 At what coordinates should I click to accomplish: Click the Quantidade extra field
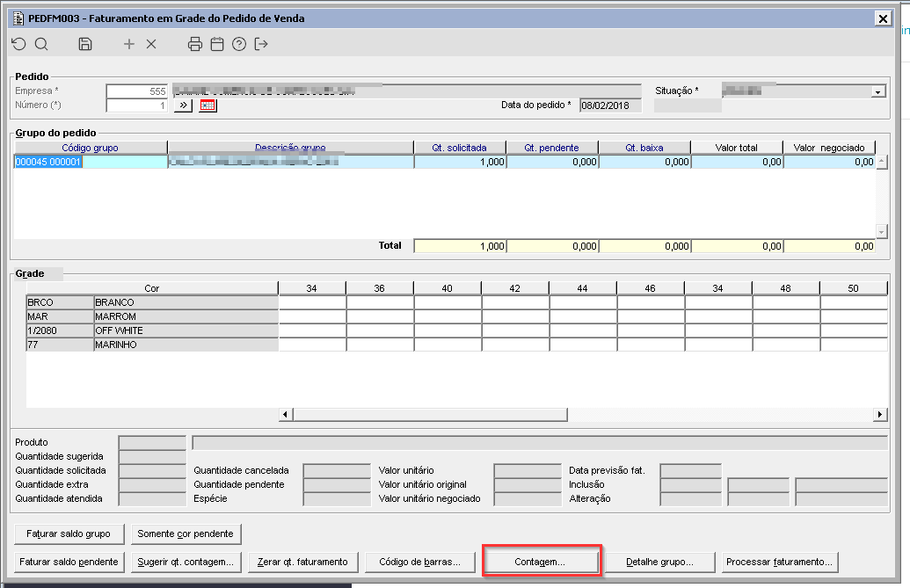pyautogui.click(x=152, y=485)
